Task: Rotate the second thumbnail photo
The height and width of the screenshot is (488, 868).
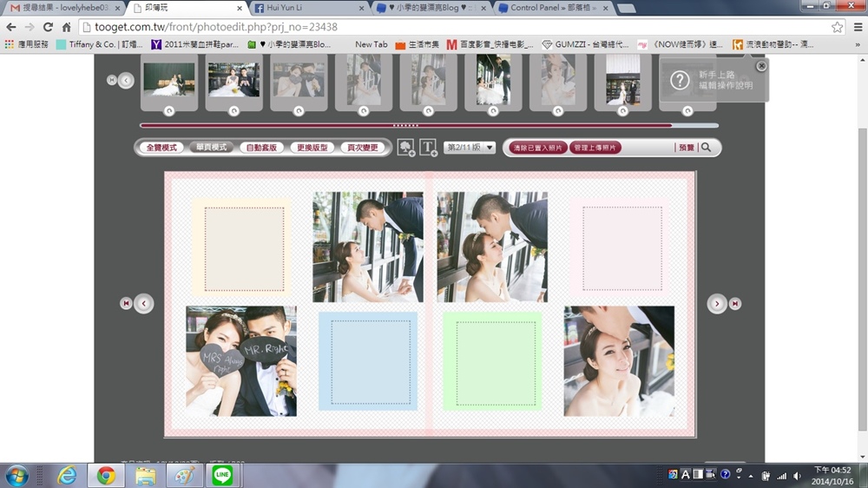Action: coord(234,111)
